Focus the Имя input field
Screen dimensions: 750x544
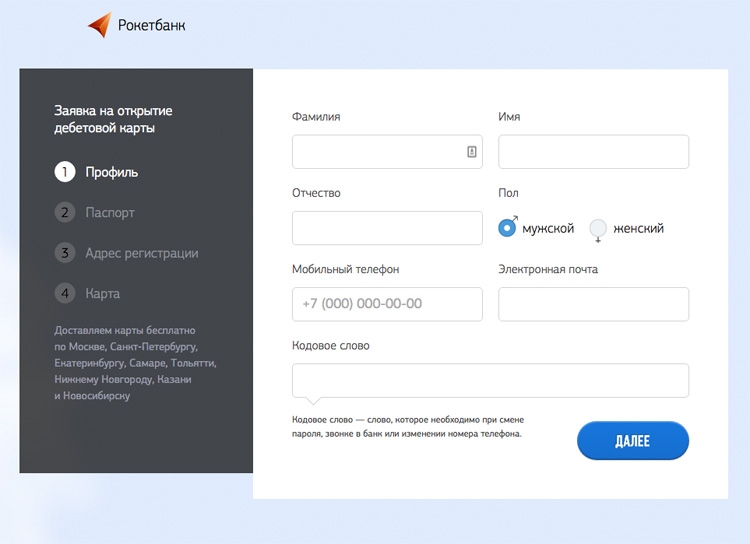click(594, 152)
